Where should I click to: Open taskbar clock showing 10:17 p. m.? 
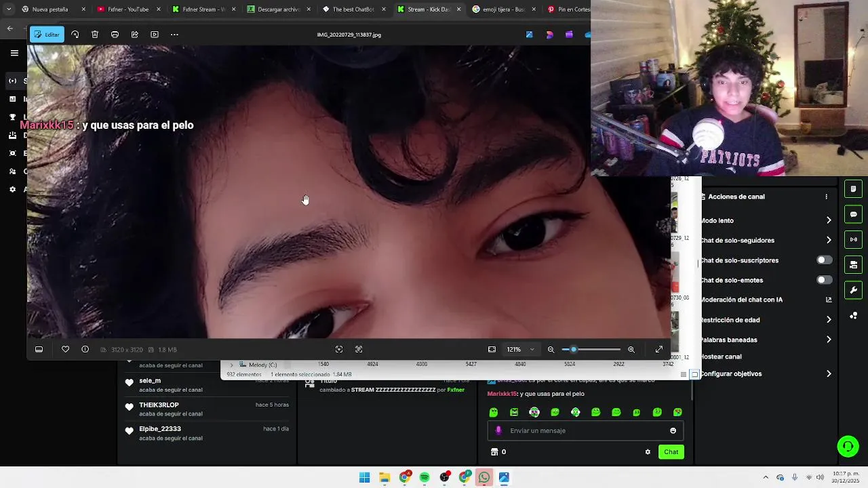coord(846,477)
